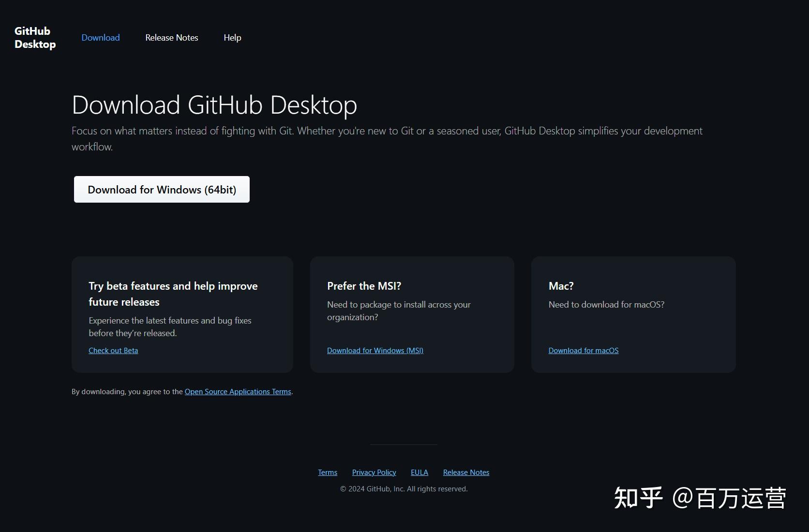Open the Help section
Screen dimensions: 809x532
[232, 38]
